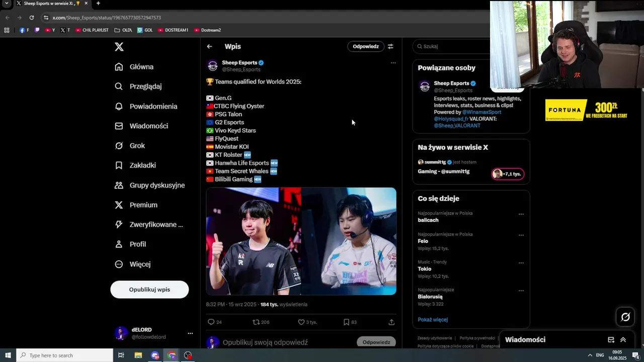Click the +7,1 tys. listeners badge
Viewport: 644px width, 362px height.
tap(508, 174)
